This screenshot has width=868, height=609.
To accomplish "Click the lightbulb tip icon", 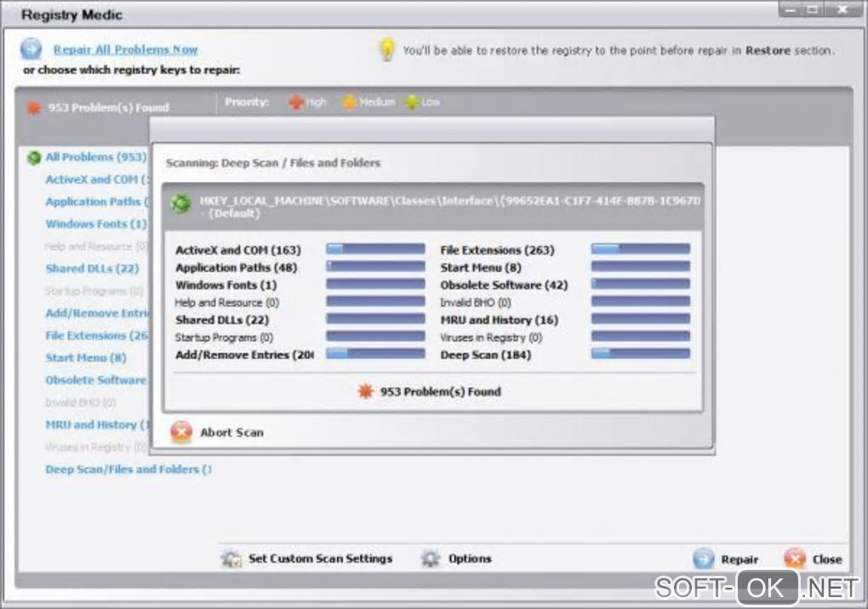I will coord(387,50).
